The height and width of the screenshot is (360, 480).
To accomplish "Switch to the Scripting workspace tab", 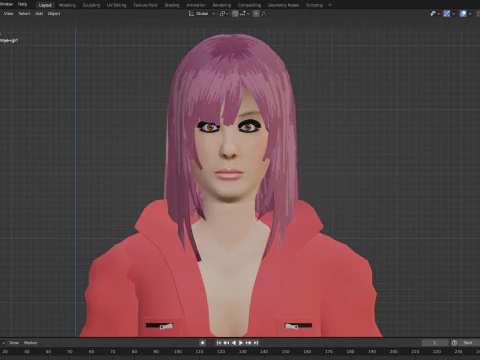I will (314, 5).
